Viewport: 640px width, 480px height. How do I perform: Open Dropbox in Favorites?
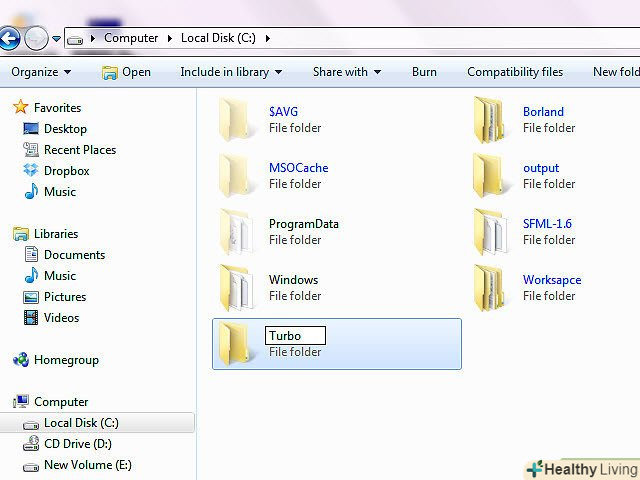[67, 171]
